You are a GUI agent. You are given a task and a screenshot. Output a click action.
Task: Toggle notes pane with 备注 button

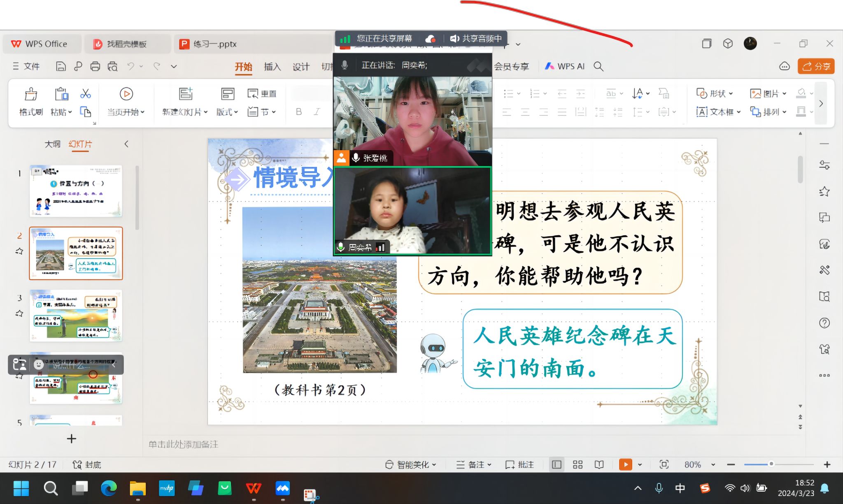point(473,465)
